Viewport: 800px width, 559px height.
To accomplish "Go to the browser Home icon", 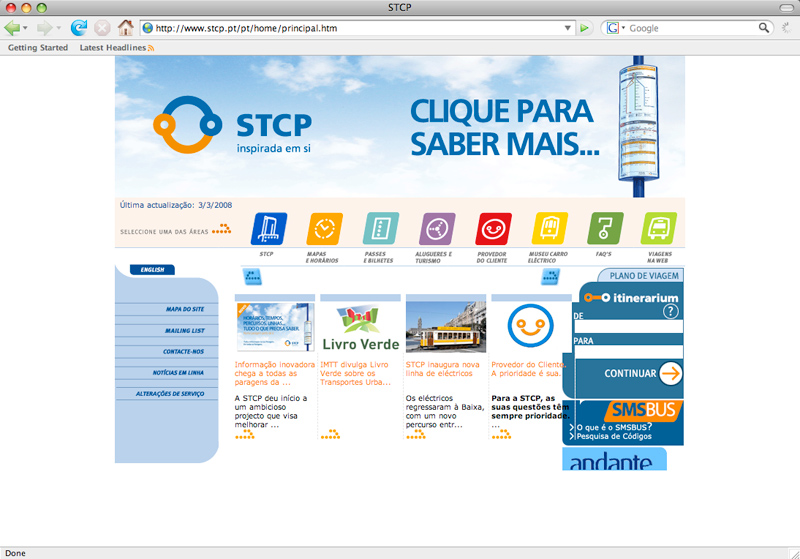I will (126, 28).
